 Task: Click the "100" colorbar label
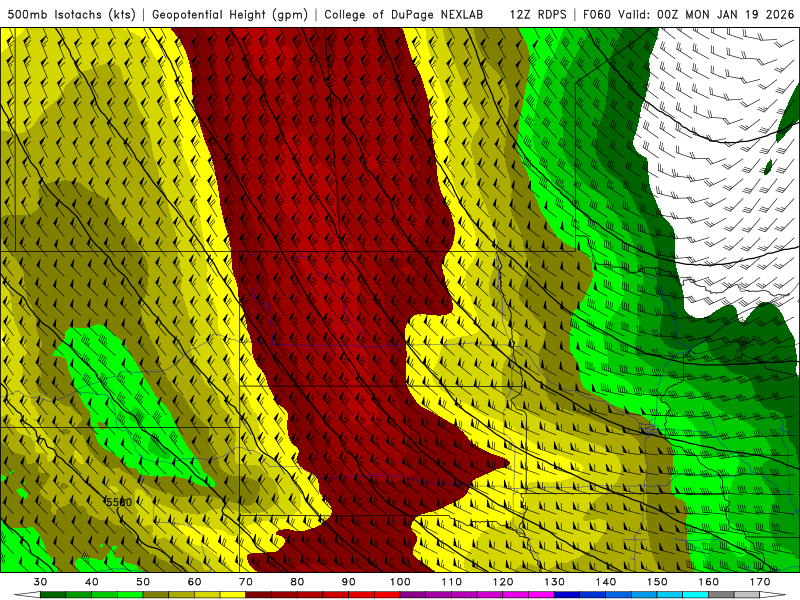(400, 582)
